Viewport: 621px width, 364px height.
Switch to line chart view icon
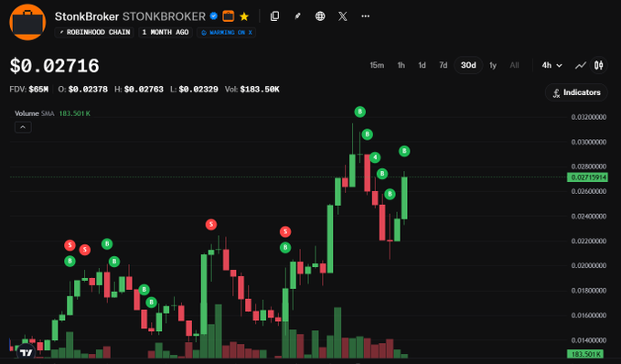(x=581, y=65)
